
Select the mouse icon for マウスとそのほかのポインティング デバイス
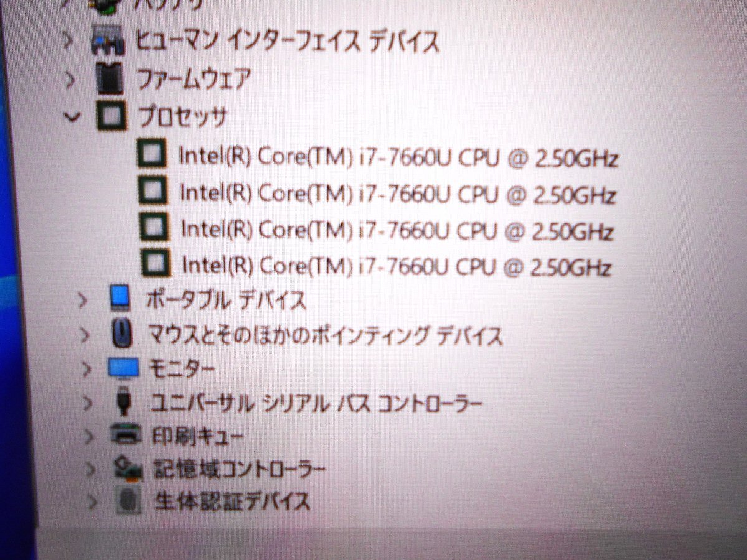coord(122,334)
